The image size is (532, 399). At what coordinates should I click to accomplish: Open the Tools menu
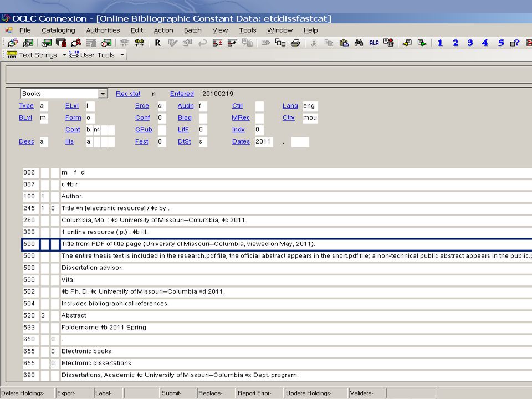[x=248, y=30]
